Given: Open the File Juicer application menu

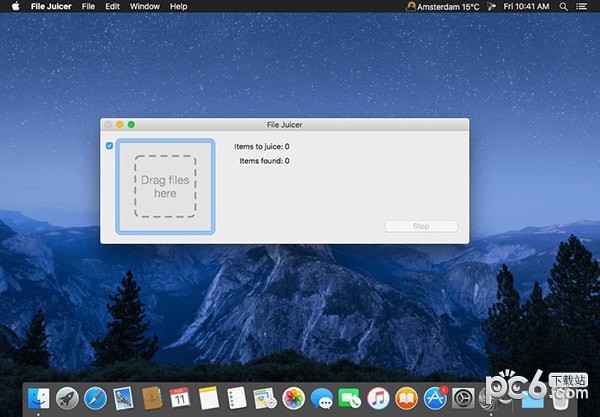Looking at the screenshot, I should click(x=51, y=7).
